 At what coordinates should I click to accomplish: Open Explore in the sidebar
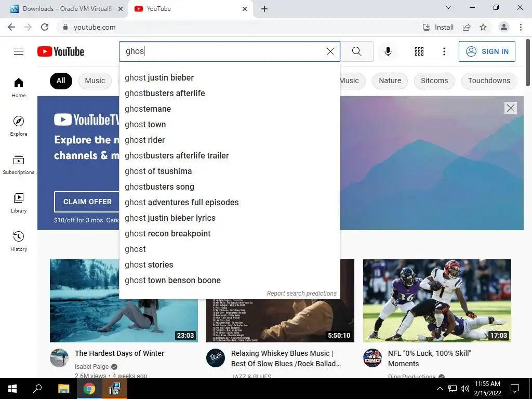coord(19,126)
